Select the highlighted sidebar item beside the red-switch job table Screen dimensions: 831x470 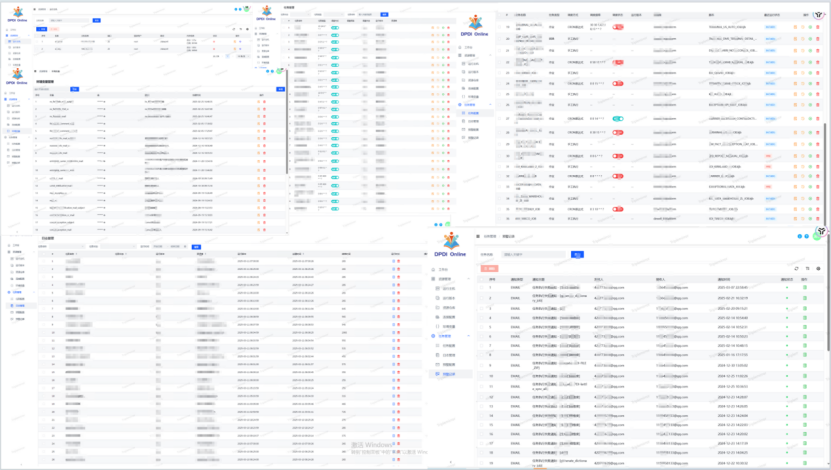click(x=475, y=113)
